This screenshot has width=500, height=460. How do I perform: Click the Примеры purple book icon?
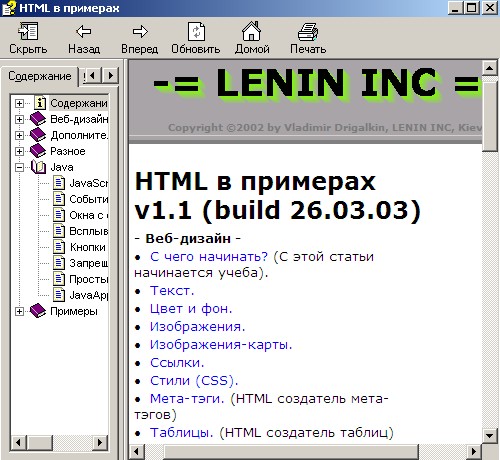pos(38,311)
